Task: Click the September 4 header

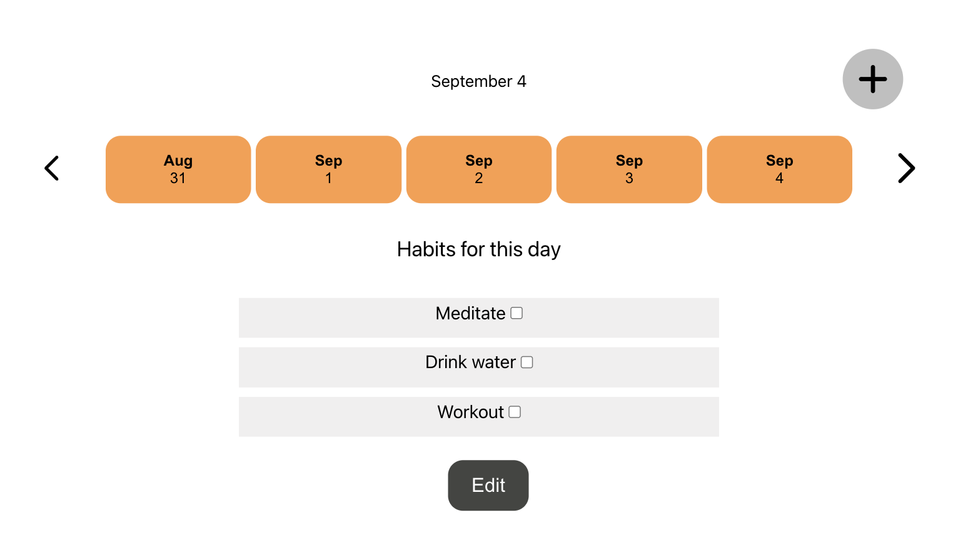Action: tap(478, 81)
